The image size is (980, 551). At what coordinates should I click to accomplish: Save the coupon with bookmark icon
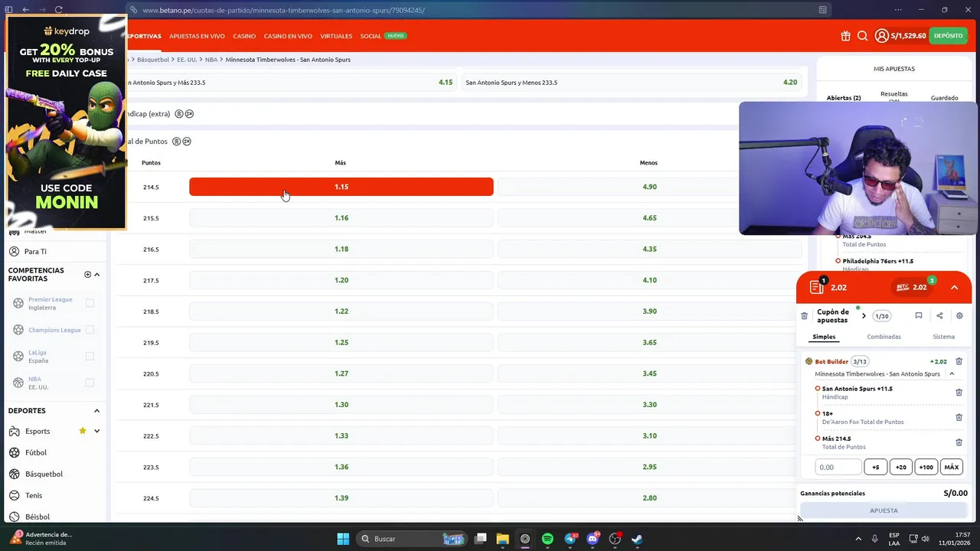918,315
